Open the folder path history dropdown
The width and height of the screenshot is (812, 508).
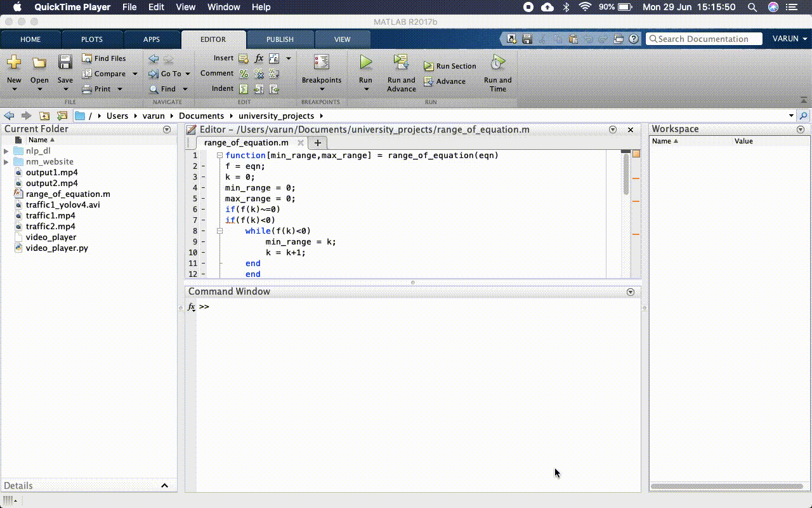coord(791,116)
